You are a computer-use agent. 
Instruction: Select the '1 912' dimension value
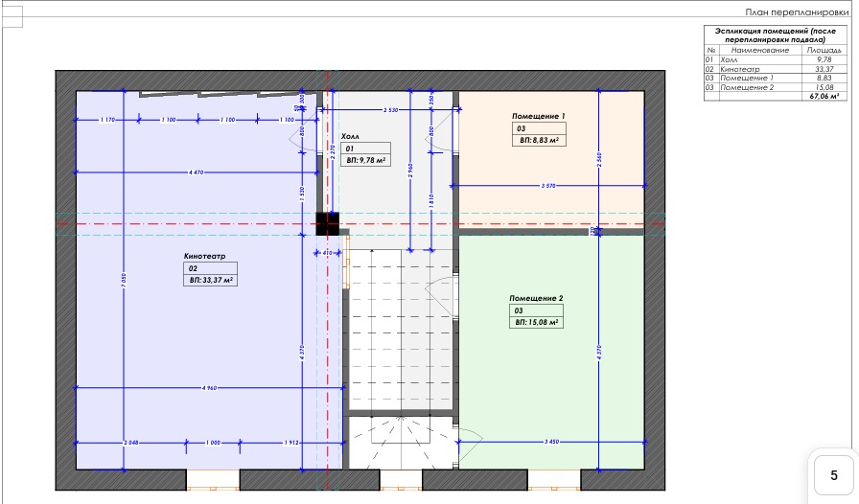pos(291,443)
